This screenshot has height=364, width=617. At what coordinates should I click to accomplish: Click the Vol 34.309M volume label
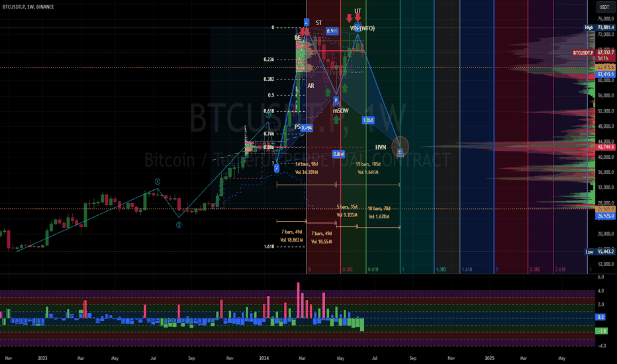307,172
